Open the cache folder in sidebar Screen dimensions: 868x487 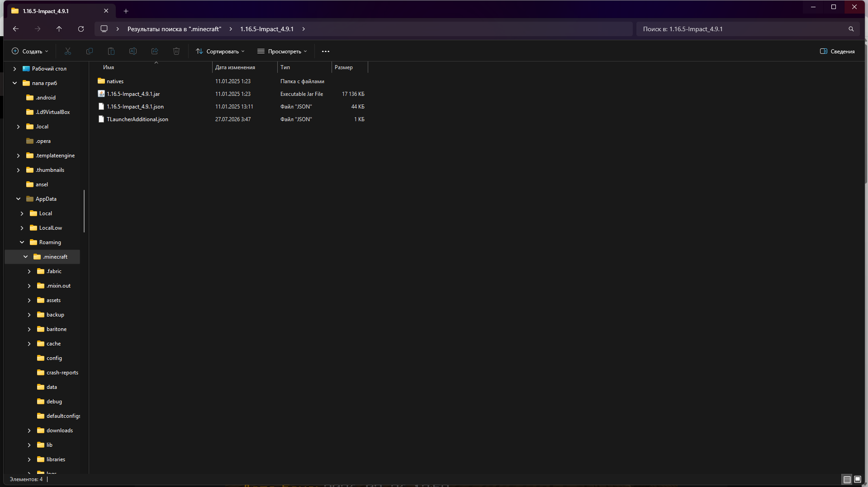pyautogui.click(x=49, y=344)
